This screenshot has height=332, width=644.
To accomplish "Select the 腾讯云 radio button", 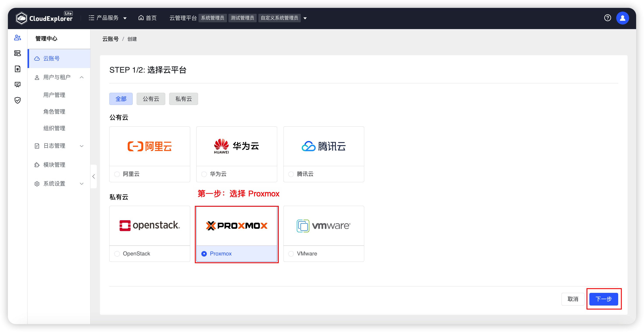I will 291,174.
